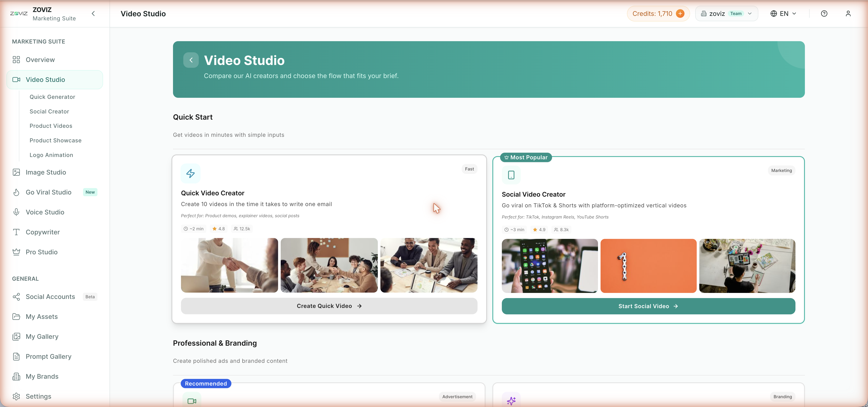Click the Professional & Branding heading
This screenshot has width=868, height=407.
coord(215,343)
